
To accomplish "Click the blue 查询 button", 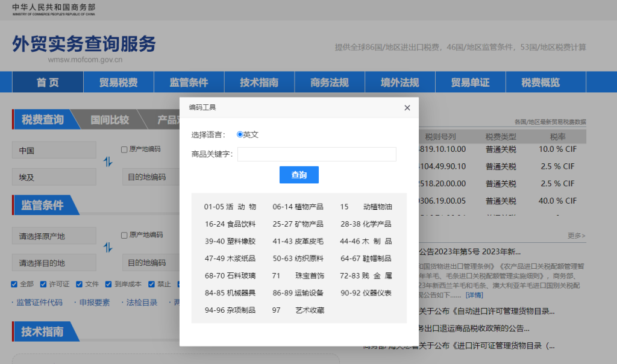I will (x=299, y=175).
